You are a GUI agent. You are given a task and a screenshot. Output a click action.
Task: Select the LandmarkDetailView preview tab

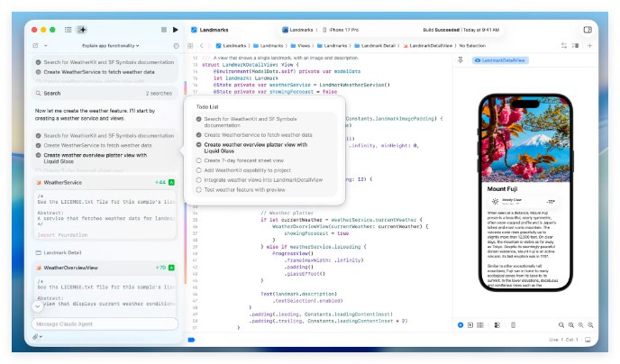500,60
